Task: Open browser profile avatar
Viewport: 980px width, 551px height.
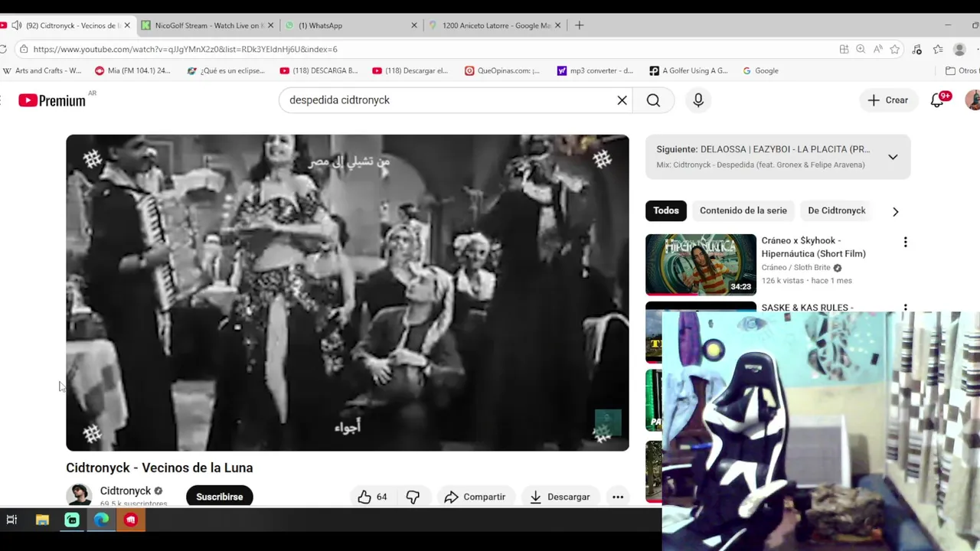Action: pyautogui.click(x=959, y=49)
